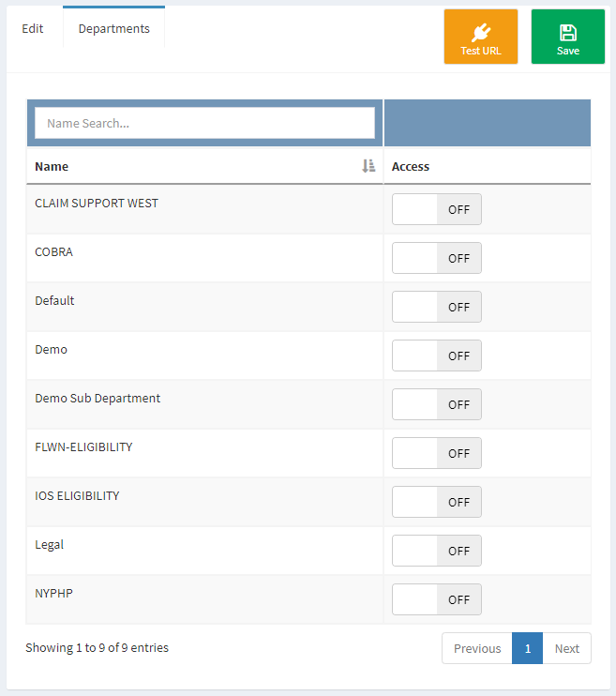
Task: Toggle IOS ELIGIBILITY access switch
Action: (x=437, y=502)
